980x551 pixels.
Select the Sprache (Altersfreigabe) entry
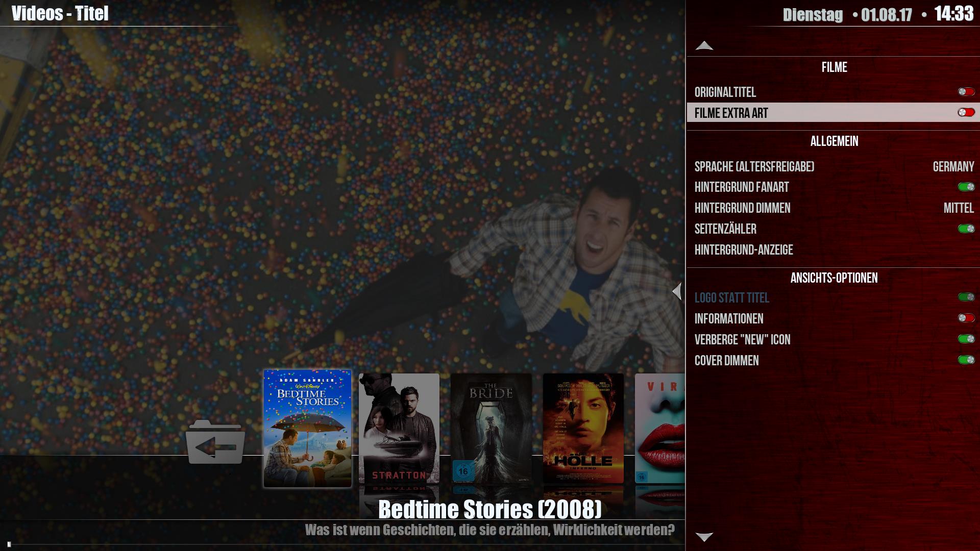754,167
